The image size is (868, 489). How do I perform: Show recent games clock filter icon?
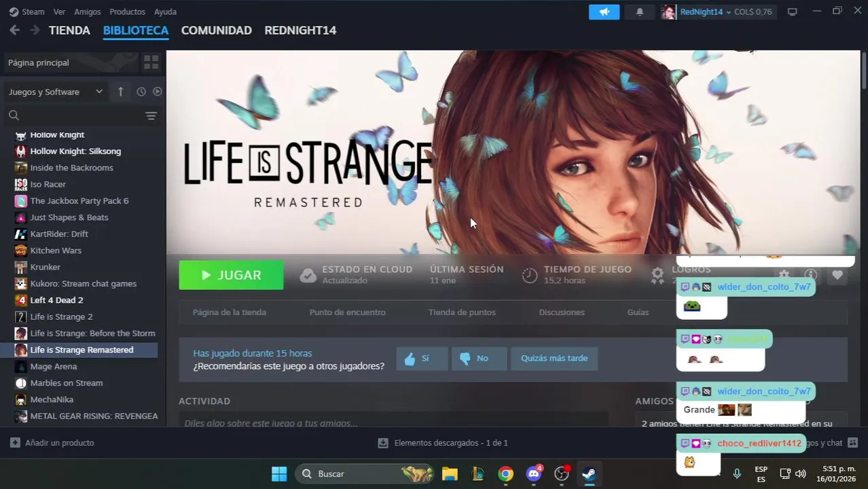point(141,92)
